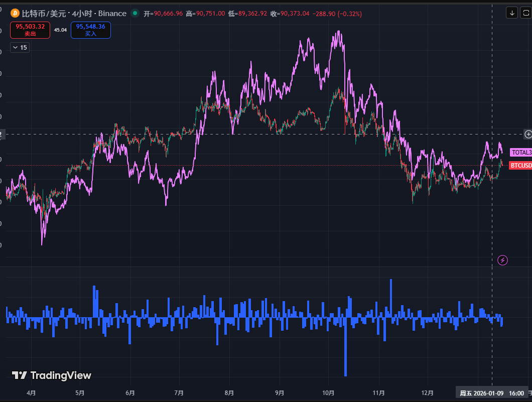Click the TradingView logo watermark
This screenshot has width=532, height=402.
click(x=52, y=375)
